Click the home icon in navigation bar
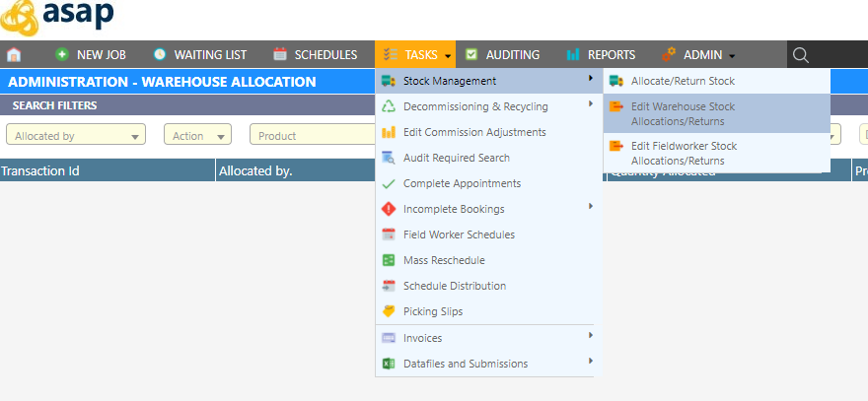The width and height of the screenshot is (868, 401). [x=14, y=55]
